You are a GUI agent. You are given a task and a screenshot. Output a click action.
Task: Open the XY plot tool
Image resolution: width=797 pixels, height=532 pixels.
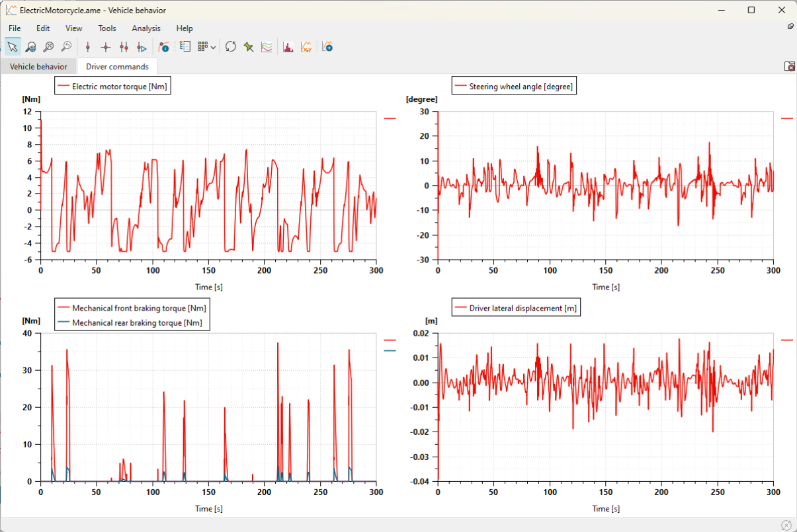point(306,47)
